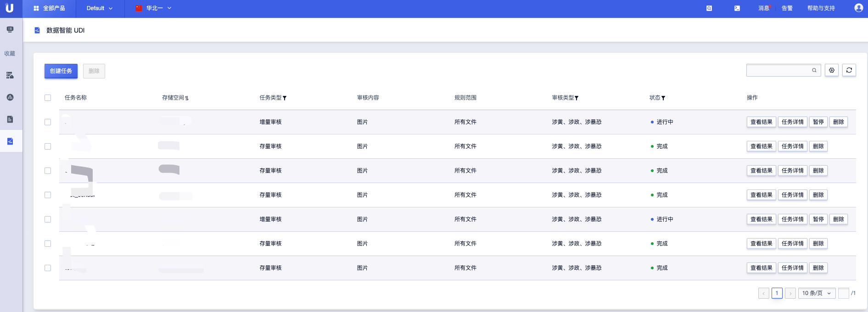Image resolution: width=868 pixels, height=312 pixels.
Task: Click the refresh icon button
Action: [x=849, y=70]
